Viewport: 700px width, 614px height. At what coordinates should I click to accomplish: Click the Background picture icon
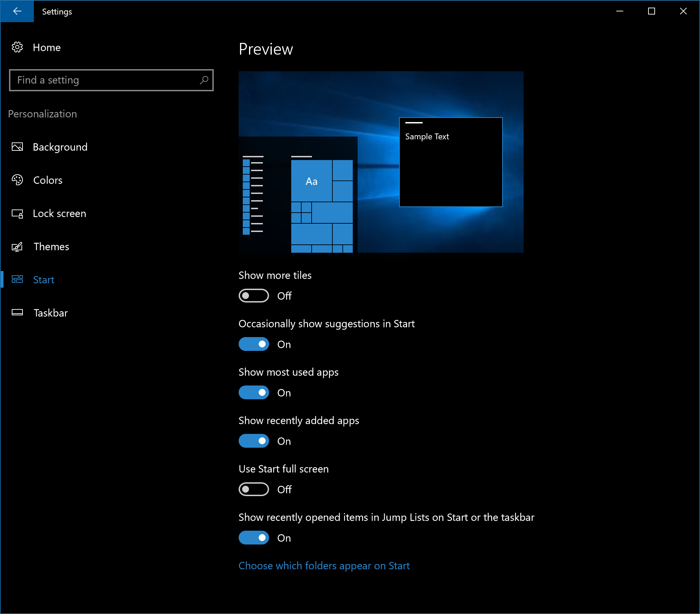17,147
